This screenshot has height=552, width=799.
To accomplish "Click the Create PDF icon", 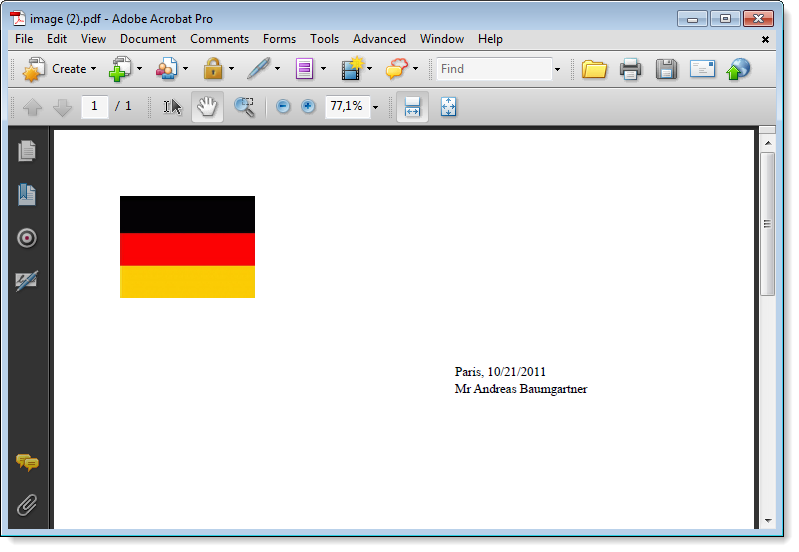I will (34, 69).
